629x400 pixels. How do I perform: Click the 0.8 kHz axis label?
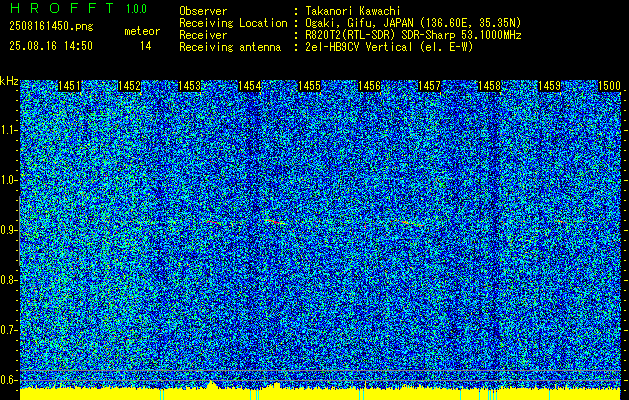coord(8,280)
